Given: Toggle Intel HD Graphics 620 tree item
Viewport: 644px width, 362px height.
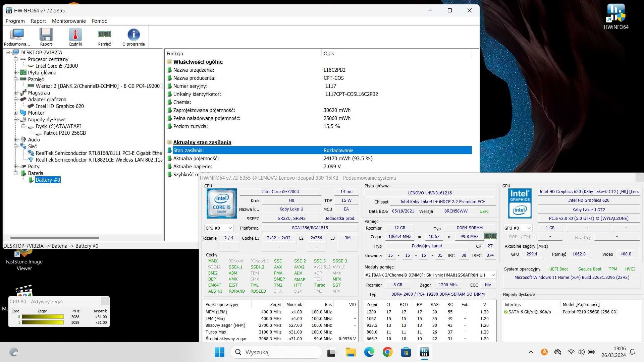Looking at the screenshot, I should point(60,106).
